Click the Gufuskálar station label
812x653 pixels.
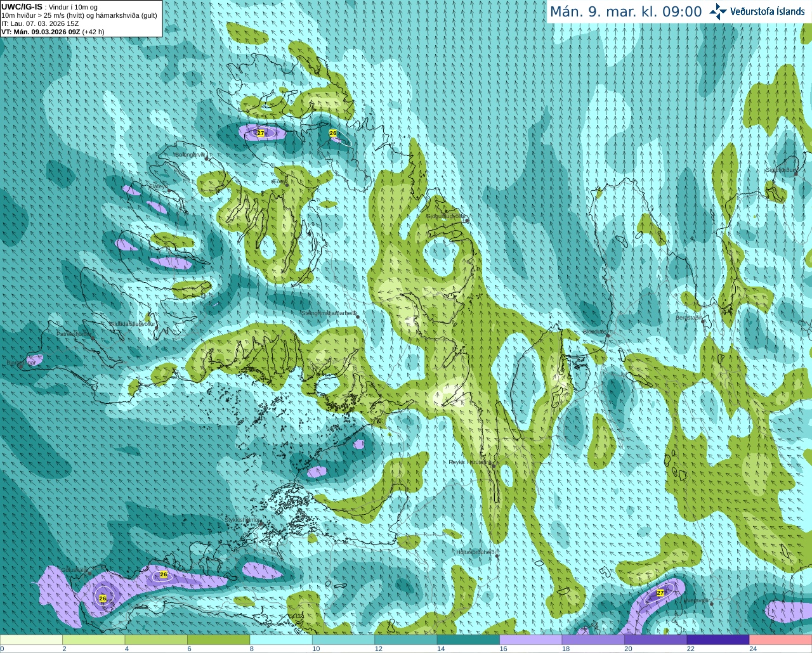pos(74,570)
